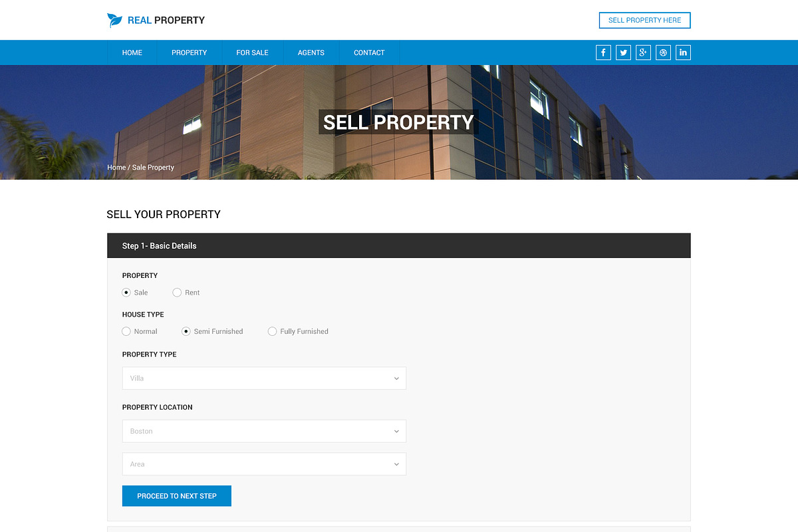
Task: Choose Semi Furnished house type
Action: (186, 331)
